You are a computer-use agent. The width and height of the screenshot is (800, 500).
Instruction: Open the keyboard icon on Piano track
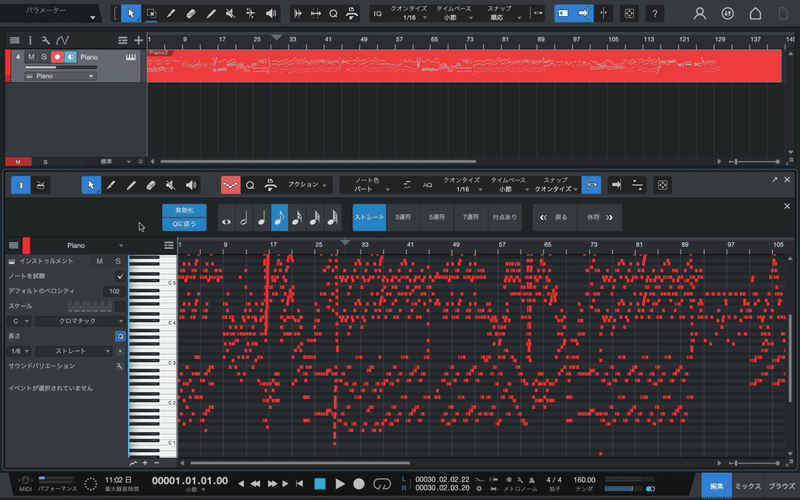pos(131,57)
